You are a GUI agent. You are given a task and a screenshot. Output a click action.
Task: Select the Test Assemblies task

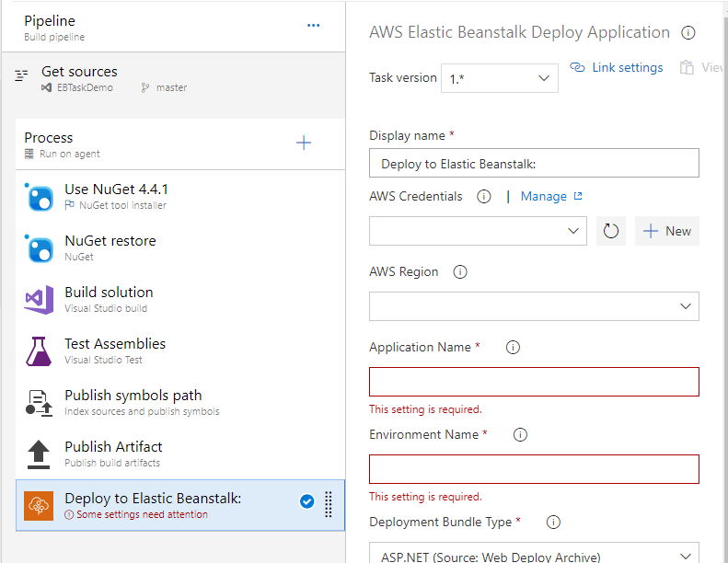[x=180, y=351]
